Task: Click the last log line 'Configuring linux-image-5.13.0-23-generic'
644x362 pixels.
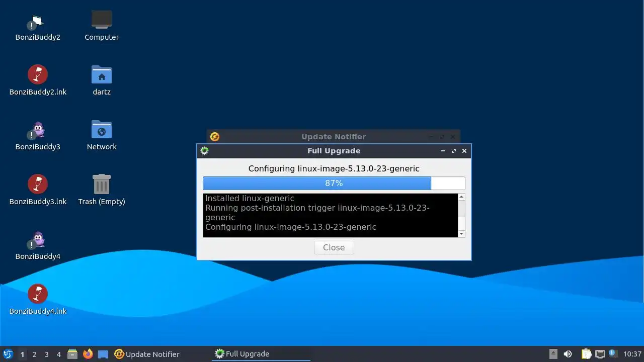Action: tap(291, 227)
